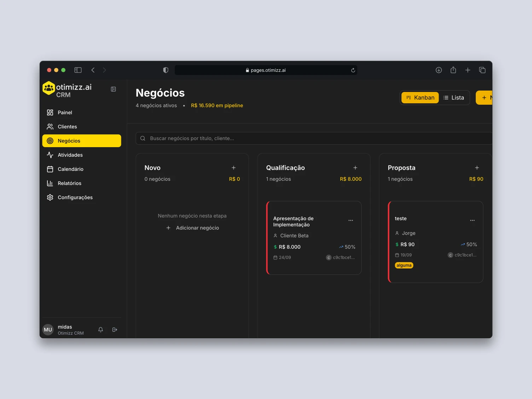The height and width of the screenshot is (399, 532).
Task: Click plus icon in Proposta column
Action: (477, 168)
